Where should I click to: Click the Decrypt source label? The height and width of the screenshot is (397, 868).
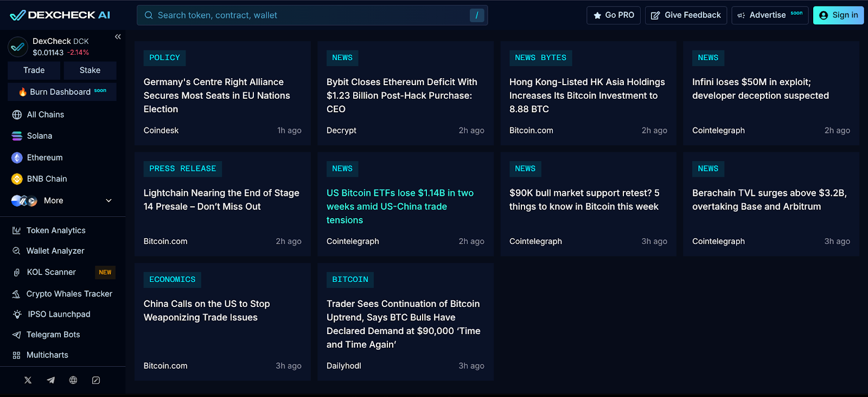point(341,131)
